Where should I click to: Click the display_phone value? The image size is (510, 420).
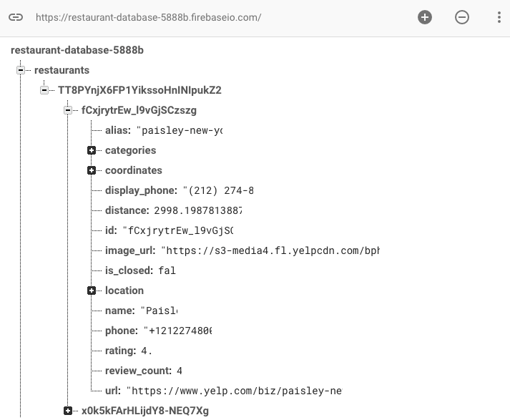pos(218,191)
